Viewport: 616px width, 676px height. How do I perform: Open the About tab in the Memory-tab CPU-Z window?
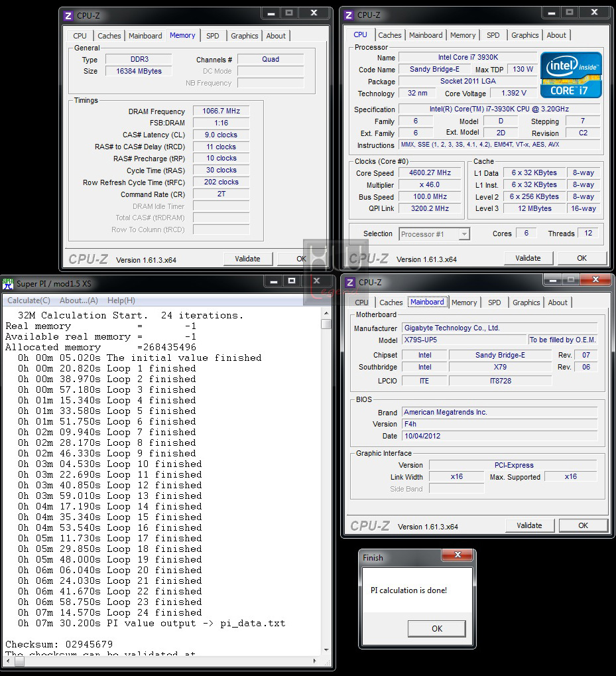coord(276,36)
